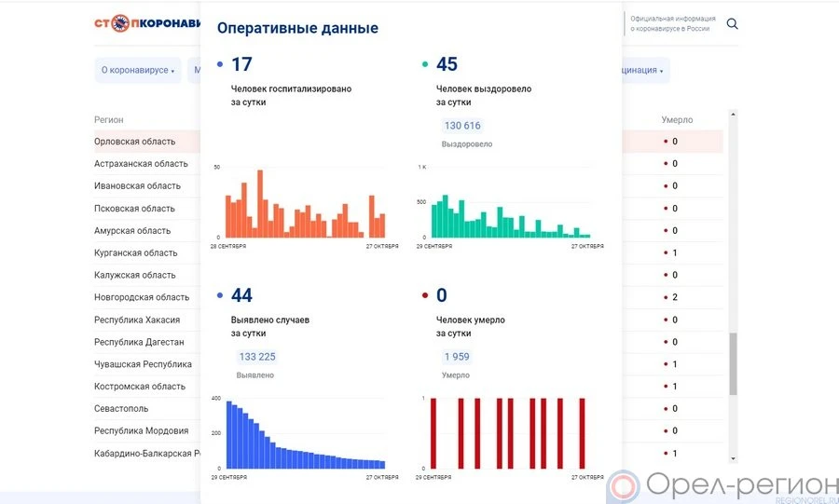Open the Республика Дагестан region row
Viewport: 839px width, 504px height.
(x=139, y=342)
